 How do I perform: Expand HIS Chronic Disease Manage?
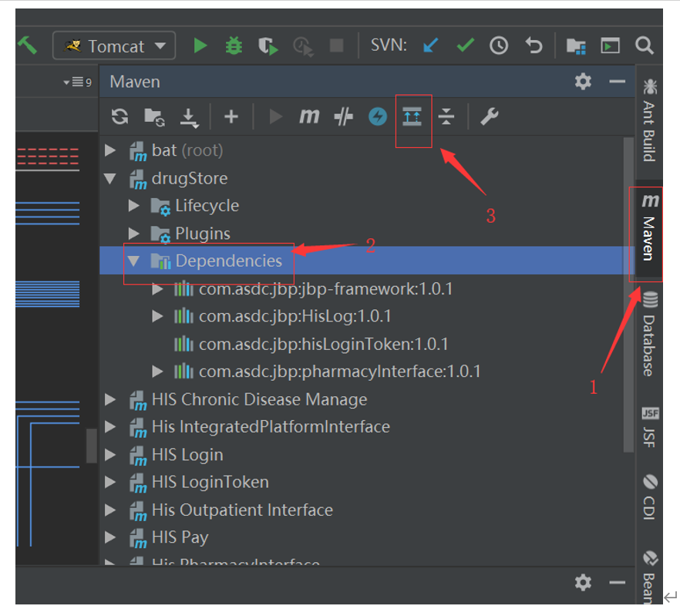(110, 399)
